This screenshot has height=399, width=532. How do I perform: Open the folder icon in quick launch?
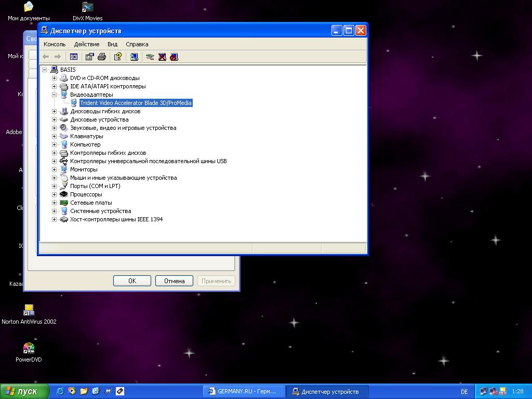tap(84, 391)
